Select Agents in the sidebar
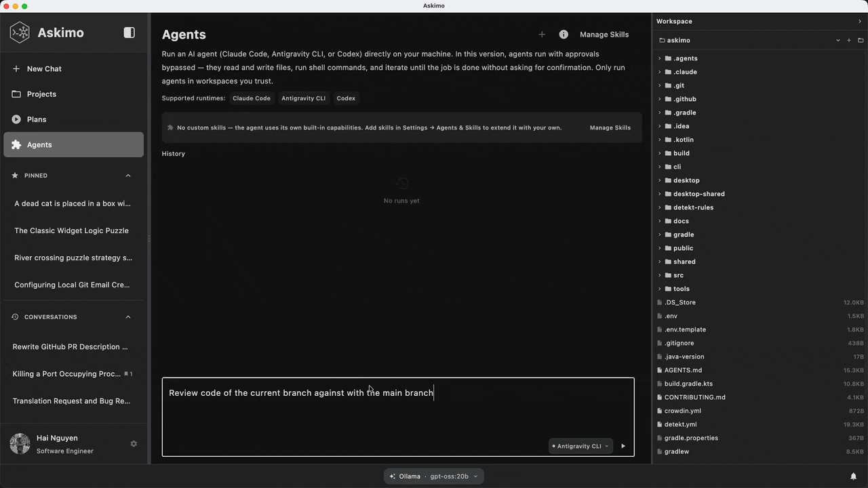This screenshot has width=868, height=488. tap(73, 145)
